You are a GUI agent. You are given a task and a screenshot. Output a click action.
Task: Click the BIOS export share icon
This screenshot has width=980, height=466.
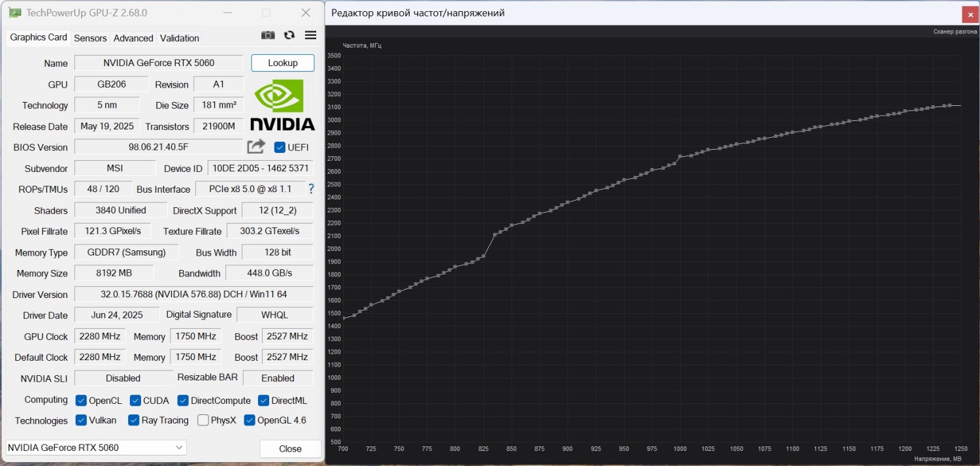pyautogui.click(x=256, y=146)
